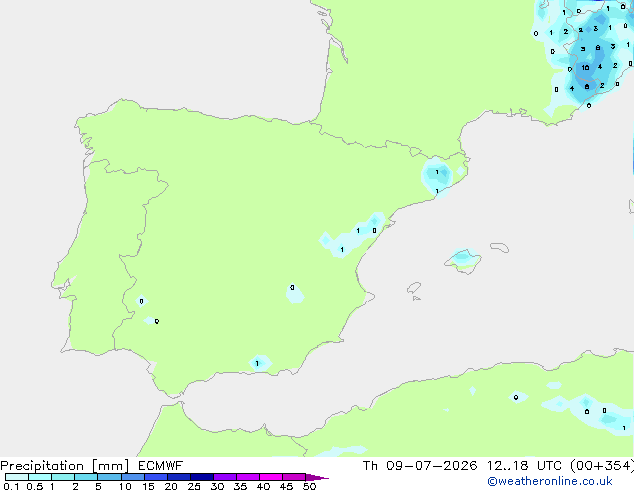Screen dimensions: 634x490
Task: Click the "1" value on southern Spanish coast
Action: (257, 363)
